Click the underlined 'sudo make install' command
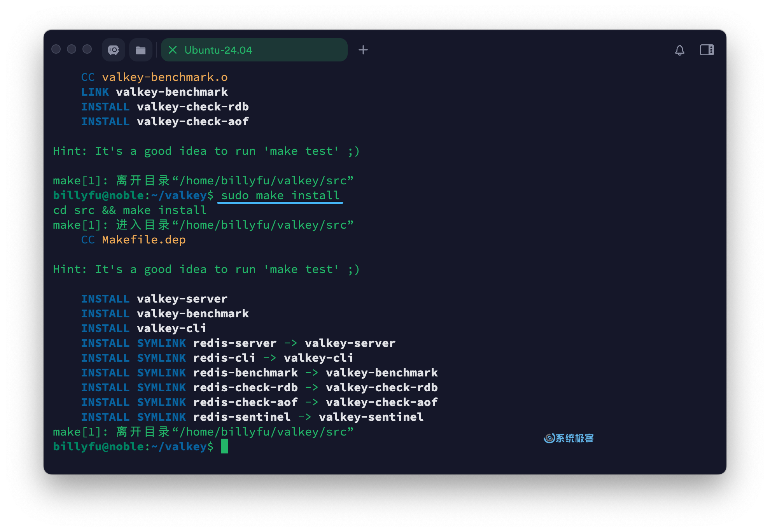Viewport: 770px width, 532px height. pyautogui.click(x=280, y=195)
